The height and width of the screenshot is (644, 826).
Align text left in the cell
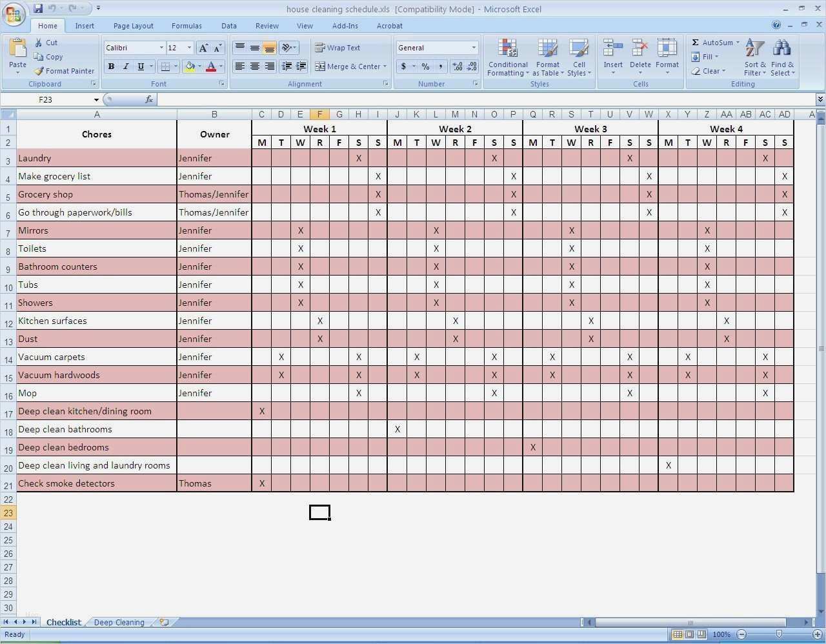pos(240,66)
